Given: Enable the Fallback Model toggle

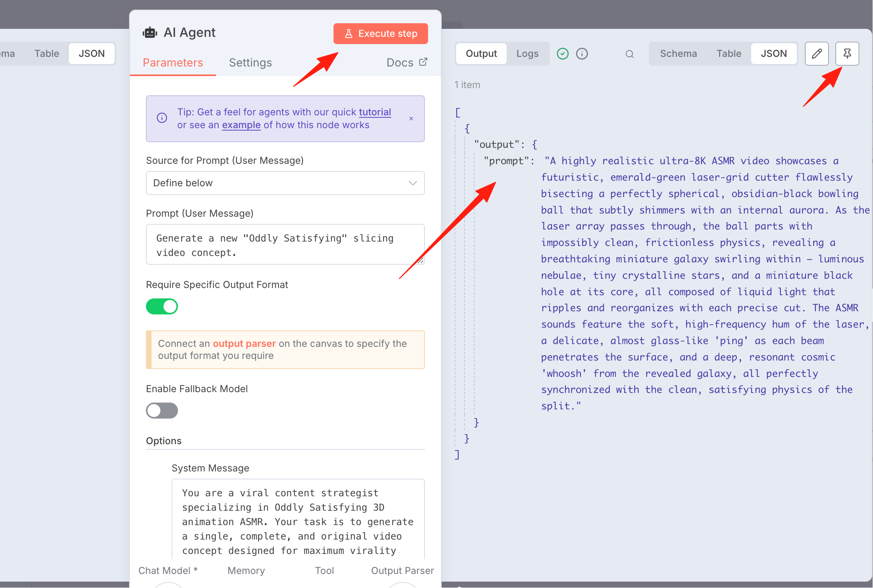Looking at the screenshot, I should [162, 411].
